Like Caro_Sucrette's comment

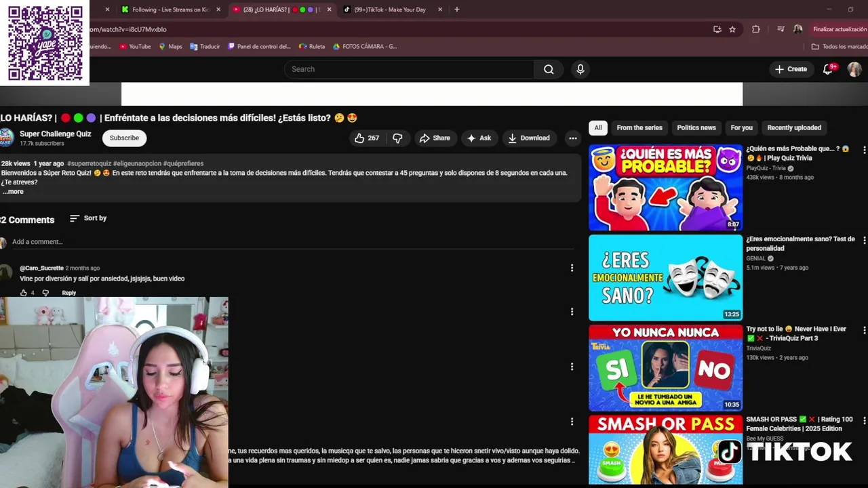[24, 293]
